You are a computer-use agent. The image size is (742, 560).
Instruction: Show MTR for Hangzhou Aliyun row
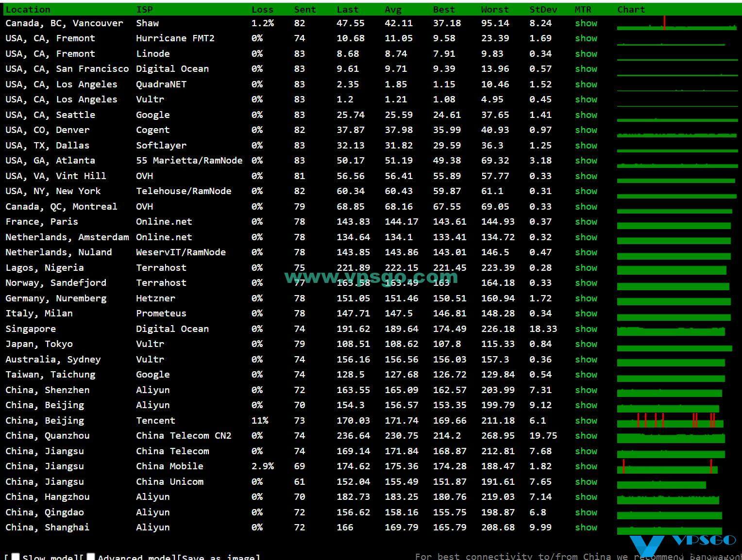click(x=586, y=497)
